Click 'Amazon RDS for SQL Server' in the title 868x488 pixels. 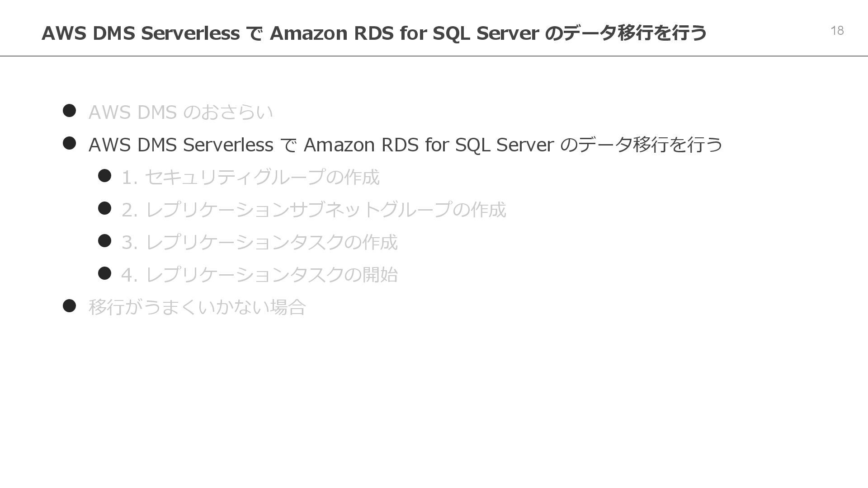click(x=405, y=33)
